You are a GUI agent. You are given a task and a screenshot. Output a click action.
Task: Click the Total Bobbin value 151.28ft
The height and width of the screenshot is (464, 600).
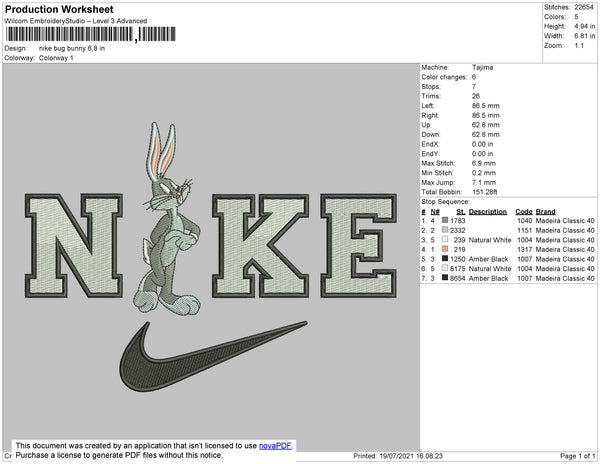[x=484, y=192]
